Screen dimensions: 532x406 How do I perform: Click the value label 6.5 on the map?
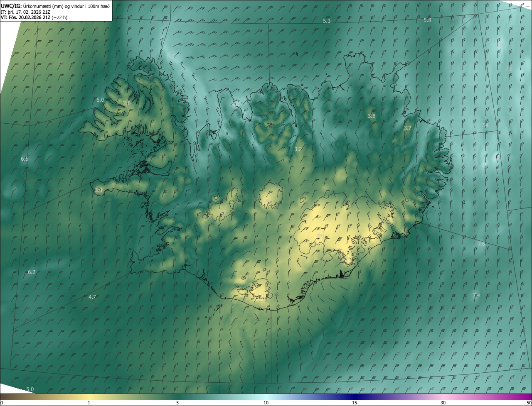pos(25,159)
